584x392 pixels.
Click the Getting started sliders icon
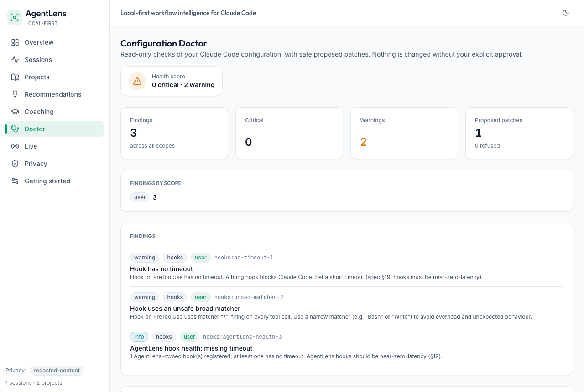[15, 181]
